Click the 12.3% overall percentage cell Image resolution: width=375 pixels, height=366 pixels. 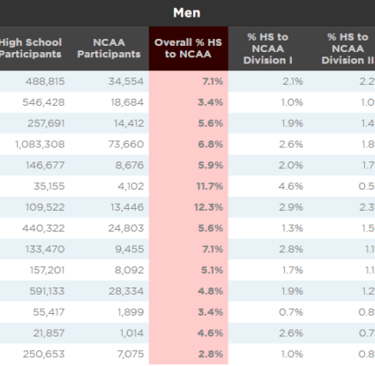(209, 207)
